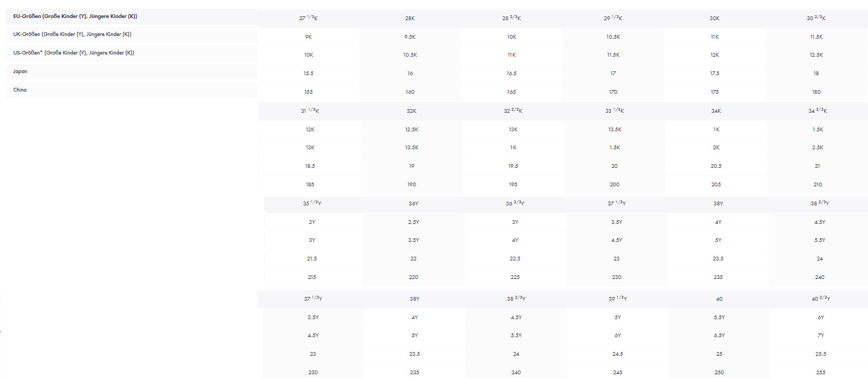Select the China size 155 cell
Viewport: 868px width, 379px height.
coord(308,92)
